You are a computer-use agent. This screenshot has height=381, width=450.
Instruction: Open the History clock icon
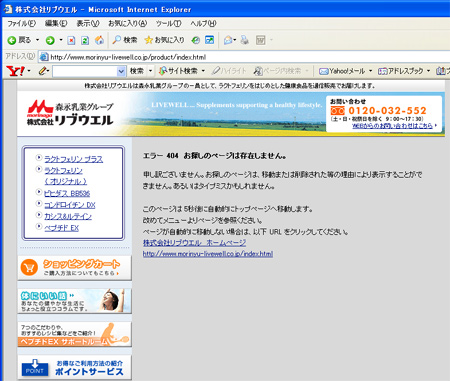[x=196, y=40]
